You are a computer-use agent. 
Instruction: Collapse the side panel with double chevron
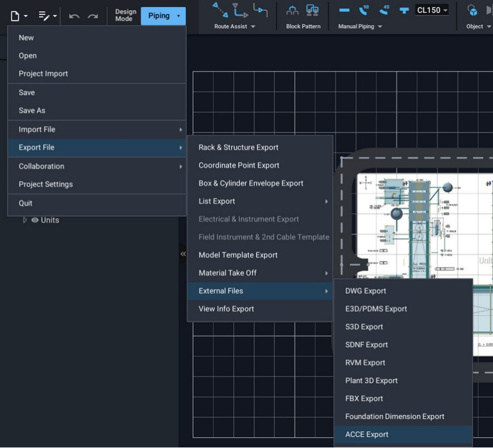pos(183,254)
